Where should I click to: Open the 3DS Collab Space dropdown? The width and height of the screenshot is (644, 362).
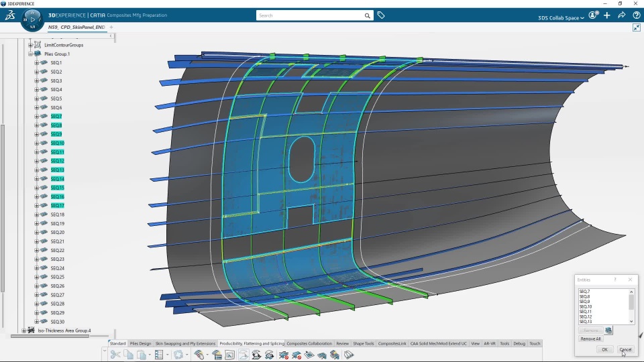(561, 17)
